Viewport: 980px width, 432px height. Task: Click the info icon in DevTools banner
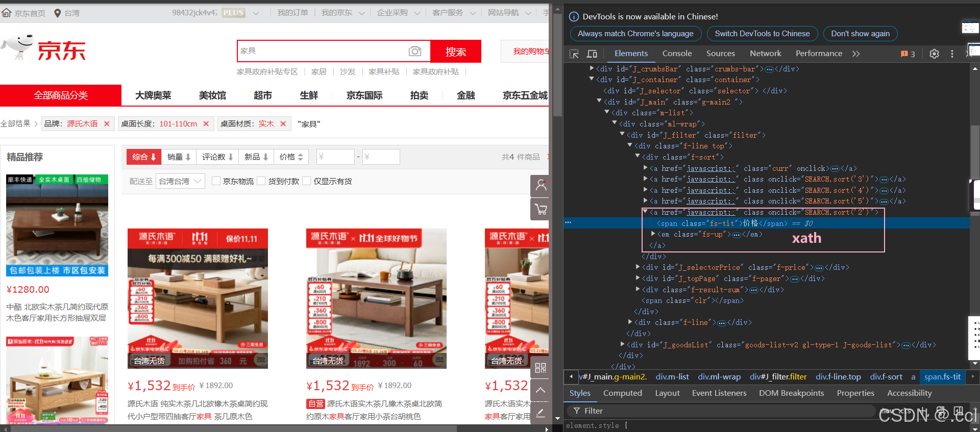(x=574, y=17)
